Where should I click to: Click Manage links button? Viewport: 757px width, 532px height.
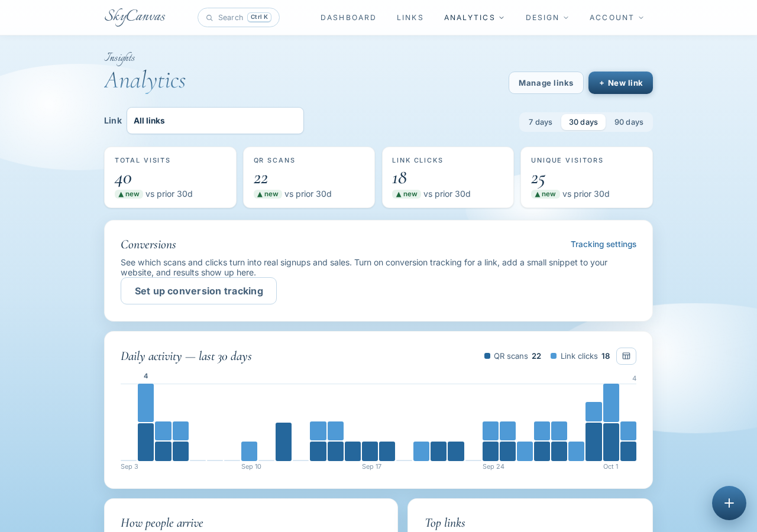[x=546, y=83]
